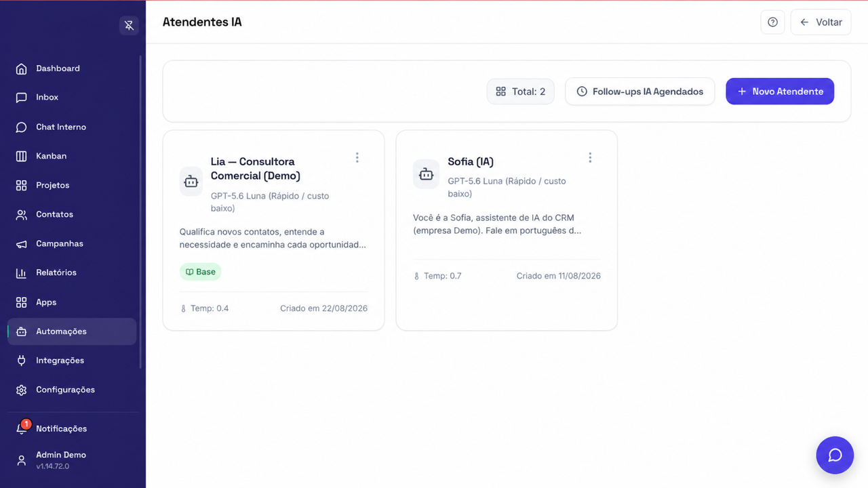The image size is (868, 488).
Task: Open the three-dot menu on Lia card
Action: (357, 158)
